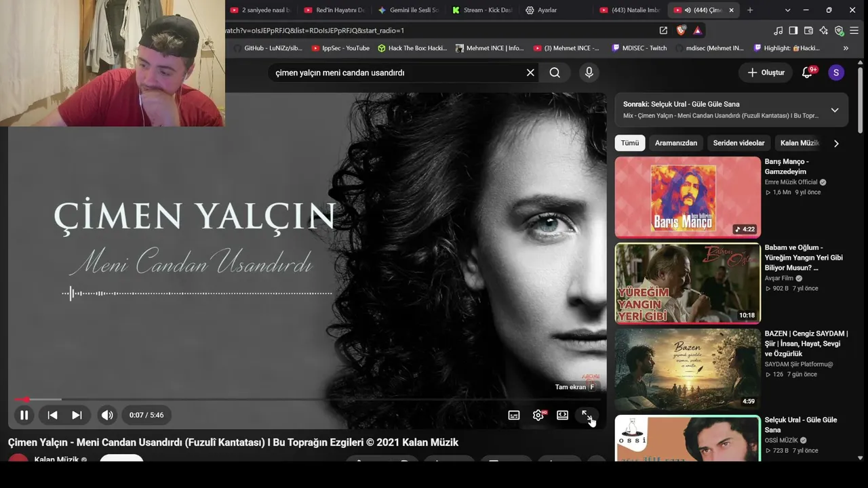Image resolution: width=868 pixels, height=488 pixels.
Task: Open the tab search dropdown arrow
Action: tap(788, 10)
